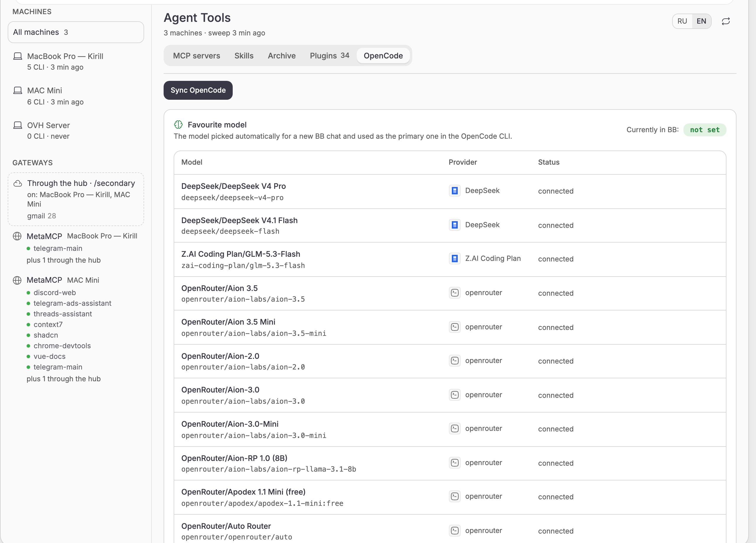Click the telegram-ads-assistant server entry

pyautogui.click(x=72, y=303)
